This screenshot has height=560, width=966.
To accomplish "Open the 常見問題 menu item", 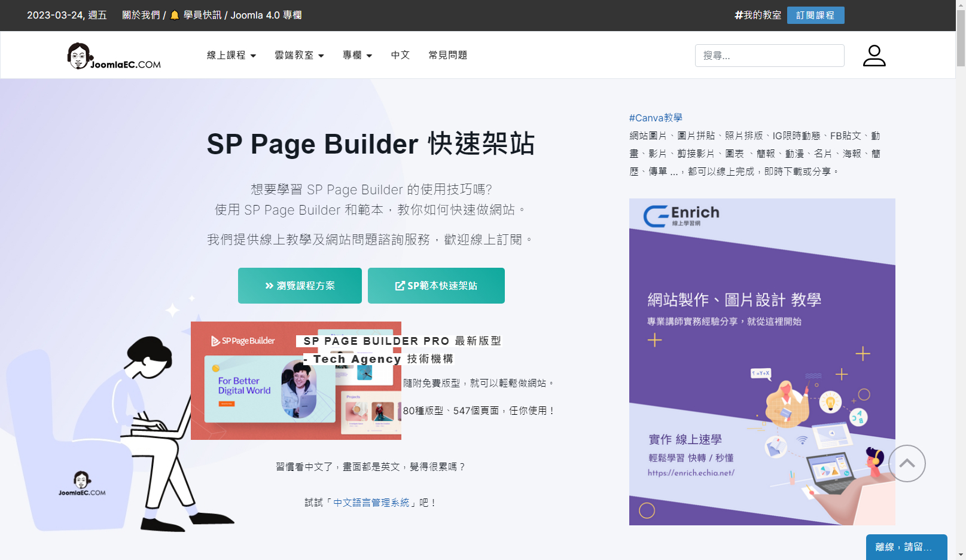I will click(x=447, y=55).
